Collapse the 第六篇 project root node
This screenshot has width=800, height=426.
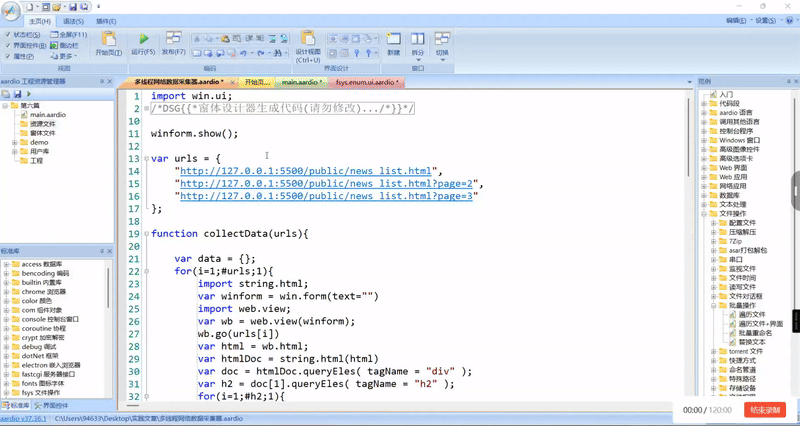[5, 106]
